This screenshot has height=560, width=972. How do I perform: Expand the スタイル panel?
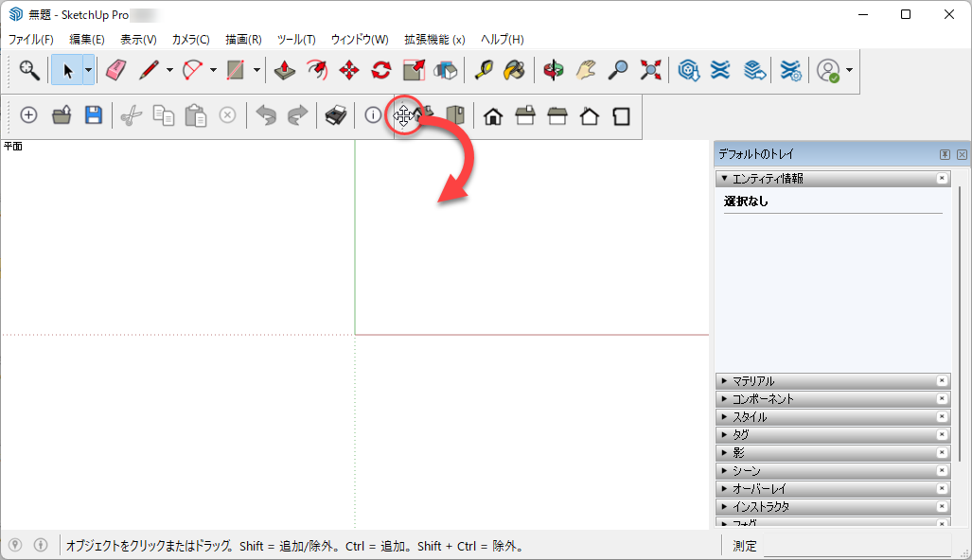pos(749,417)
